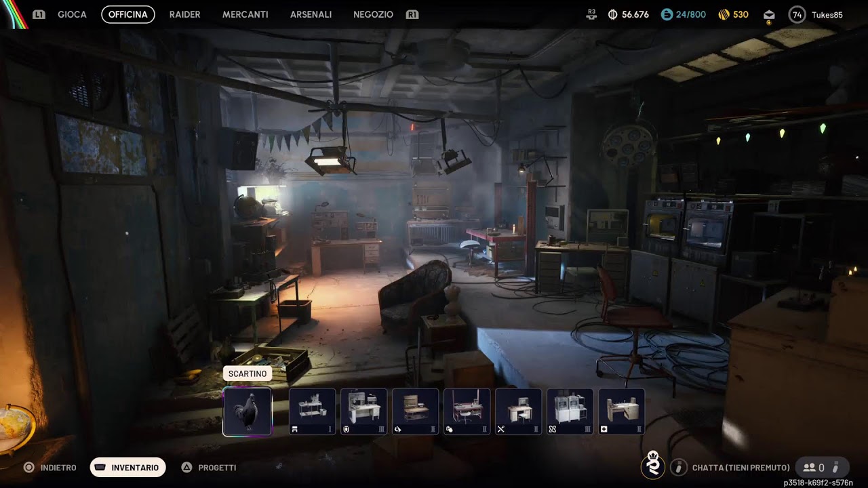868x488 pixels.
Task: Click the Scartino tooltip label
Action: 248,373
